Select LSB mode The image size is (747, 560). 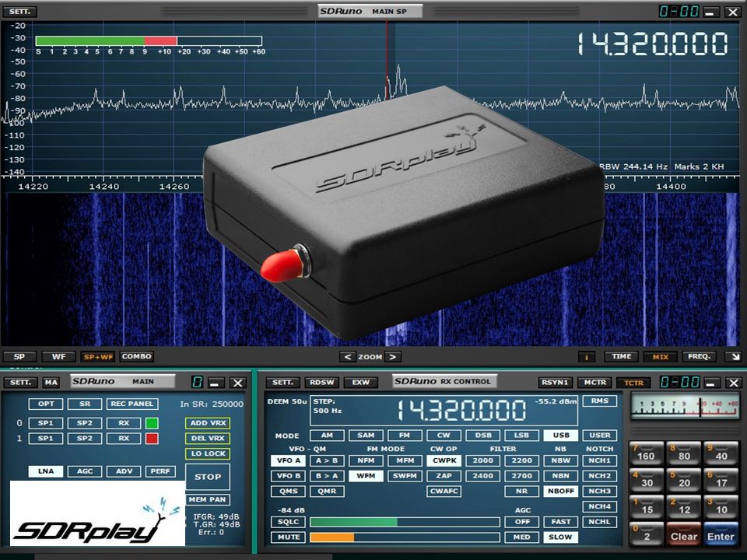(521, 436)
